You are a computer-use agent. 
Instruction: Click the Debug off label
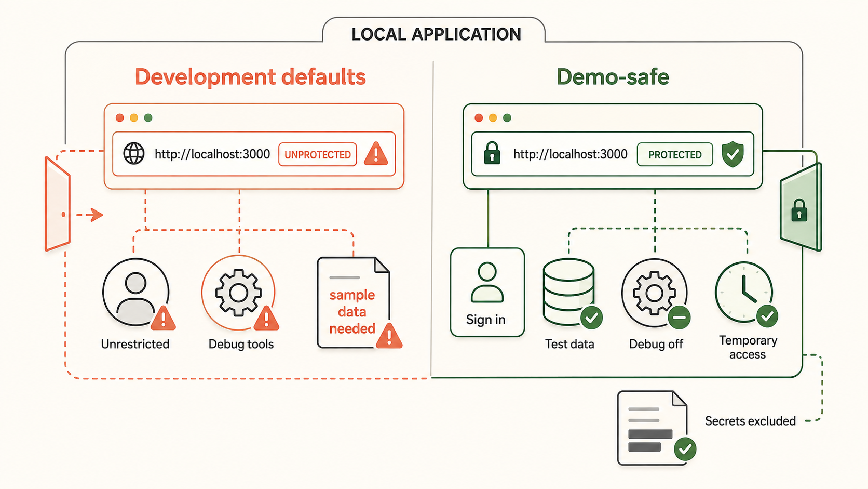pos(656,345)
